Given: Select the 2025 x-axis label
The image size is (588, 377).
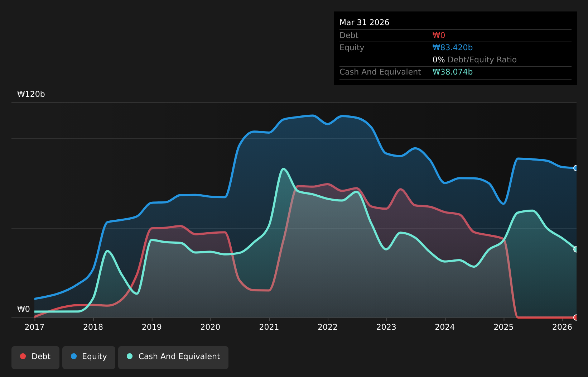Looking at the screenshot, I should (x=503, y=327).
